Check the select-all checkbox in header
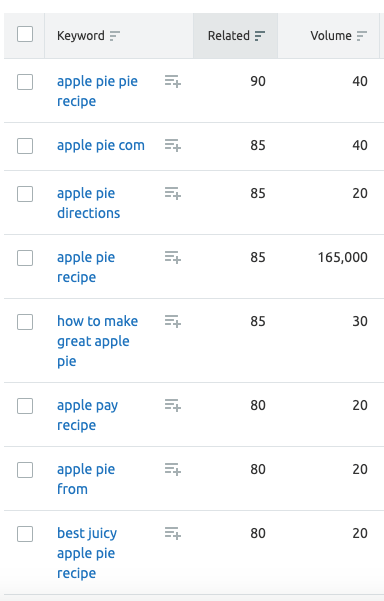Screen dimensions: 384x601 [x=25, y=34]
